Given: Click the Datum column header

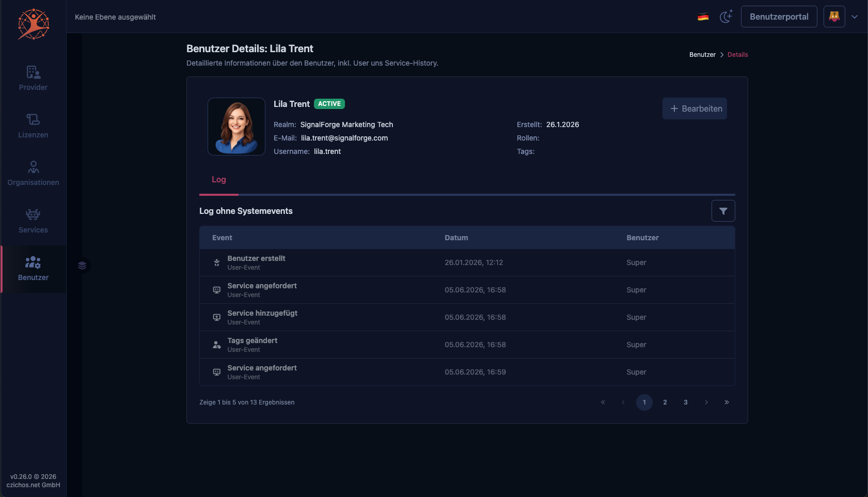Looking at the screenshot, I should pos(456,238).
